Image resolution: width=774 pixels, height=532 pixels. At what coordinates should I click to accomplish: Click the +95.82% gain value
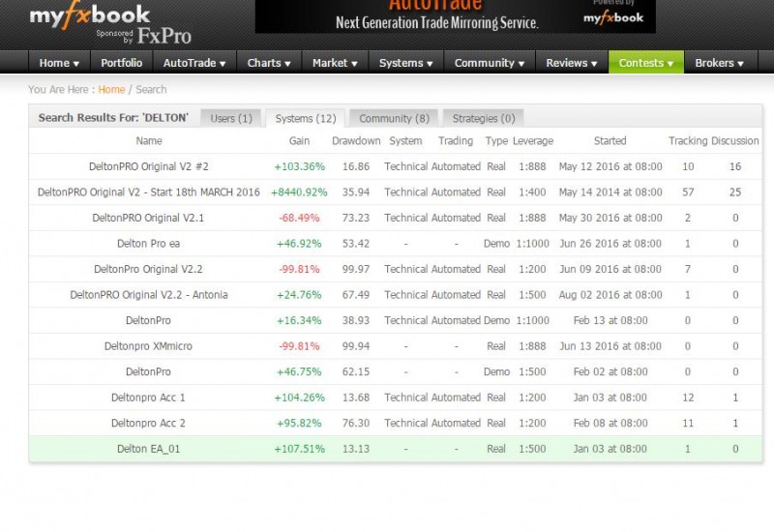pos(299,423)
